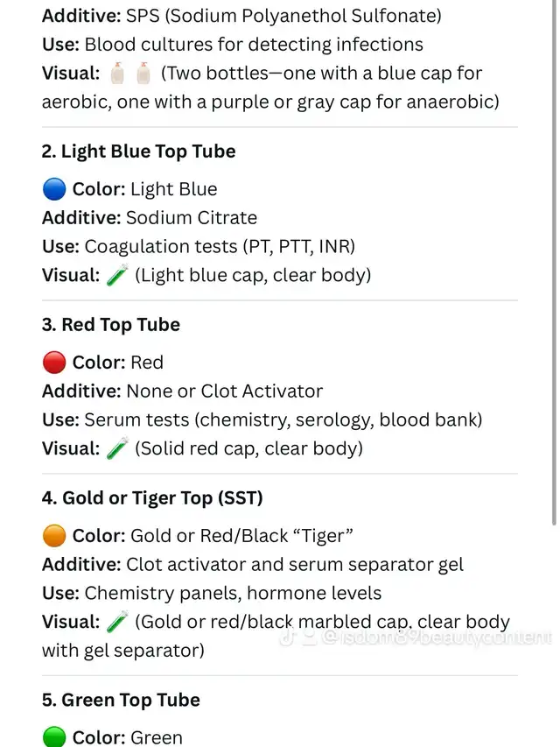Click the vertical scrollbar on the right edge
Viewport: 560px width, 747px height.
coord(554,263)
